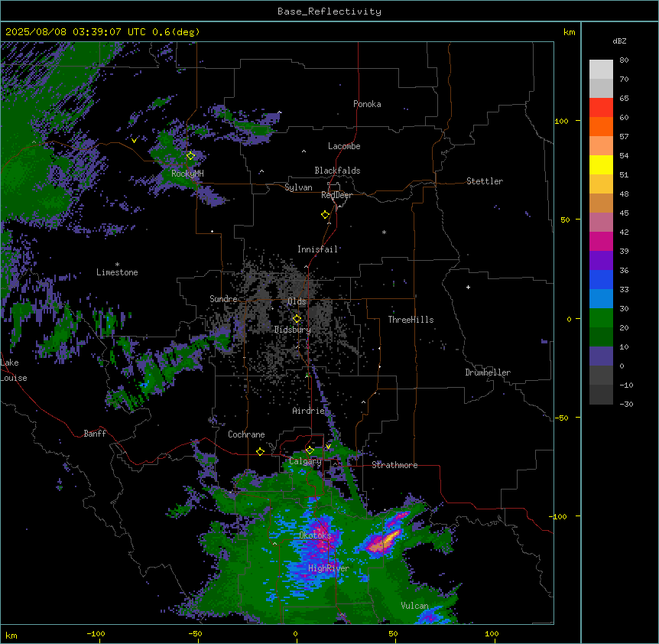Select the magenta 42 dBZ legend swatch
Screen dimensions: 659x644
601,241
